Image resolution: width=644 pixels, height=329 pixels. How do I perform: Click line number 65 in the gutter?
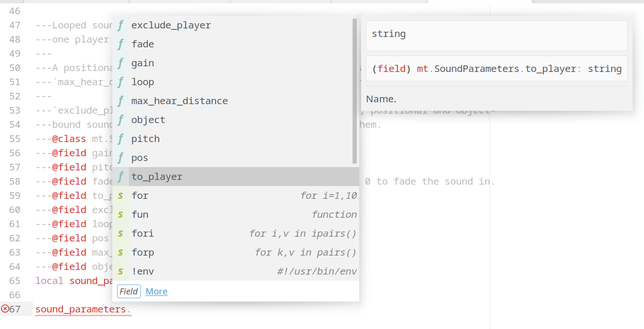pos(15,281)
